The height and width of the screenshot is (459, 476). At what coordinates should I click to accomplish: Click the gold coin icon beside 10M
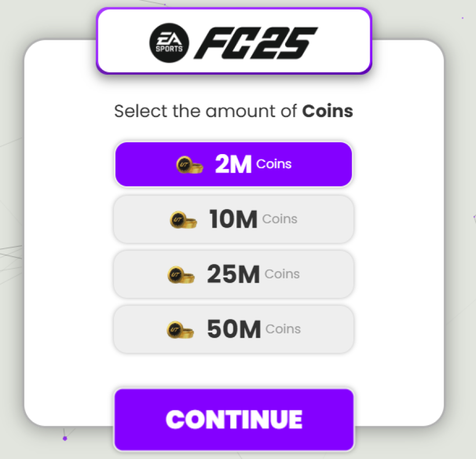click(x=184, y=220)
